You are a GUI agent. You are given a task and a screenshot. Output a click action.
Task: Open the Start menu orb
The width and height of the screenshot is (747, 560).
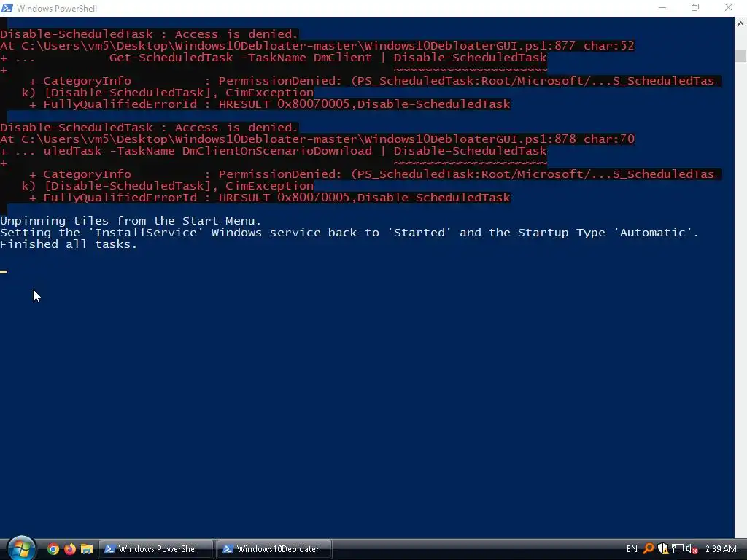[x=21, y=548]
